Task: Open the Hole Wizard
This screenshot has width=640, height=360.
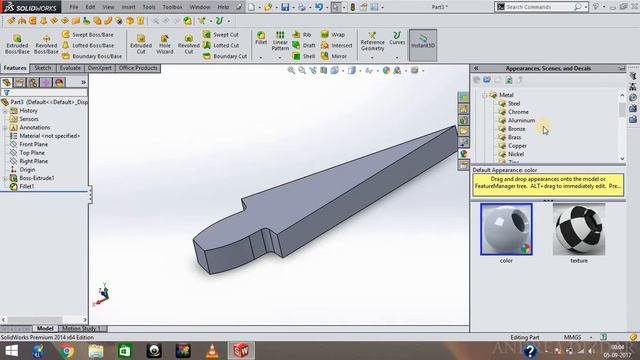Action: pyautogui.click(x=164, y=44)
